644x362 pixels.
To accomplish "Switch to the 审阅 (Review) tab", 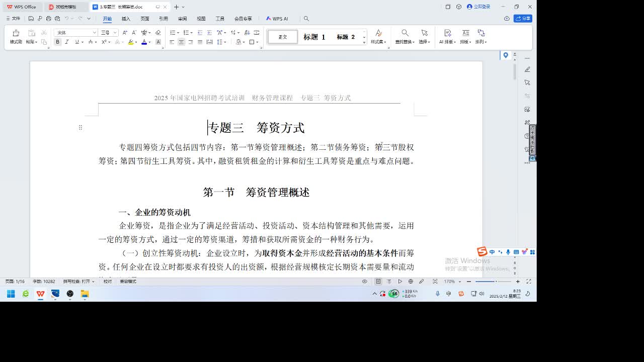I will (x=182, y=19).
